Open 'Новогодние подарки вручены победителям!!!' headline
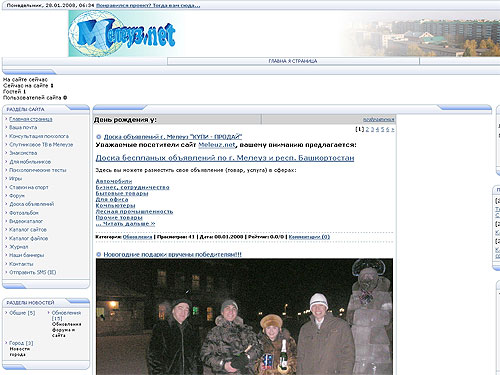The width and height of the screenshot is (500, 375). [x=173, y=254]
